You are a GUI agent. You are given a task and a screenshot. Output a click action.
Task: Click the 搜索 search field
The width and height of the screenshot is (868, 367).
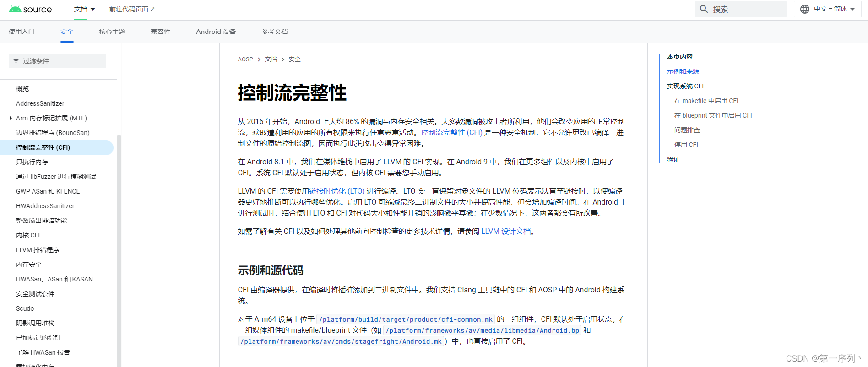click(740, 9)
